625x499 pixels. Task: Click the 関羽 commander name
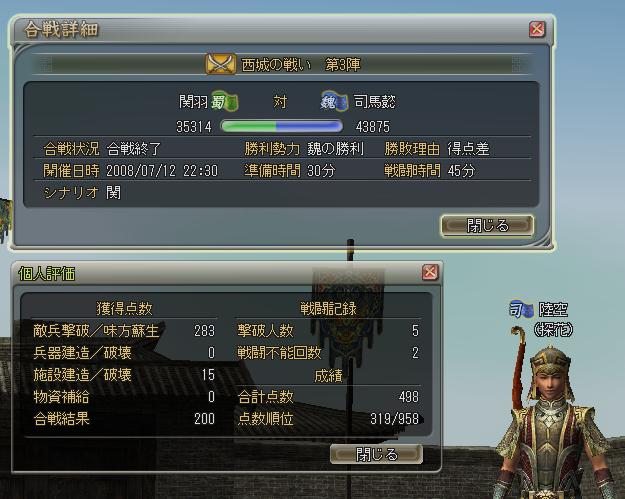(193, 102)
